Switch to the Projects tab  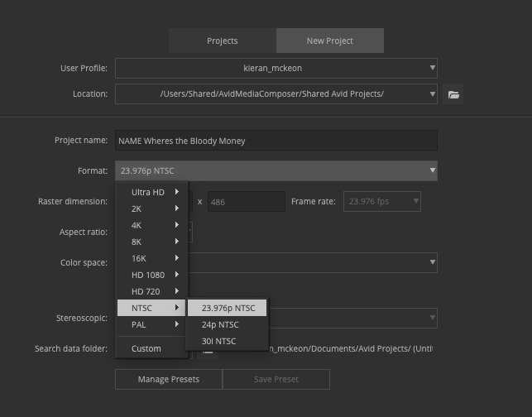223,41
